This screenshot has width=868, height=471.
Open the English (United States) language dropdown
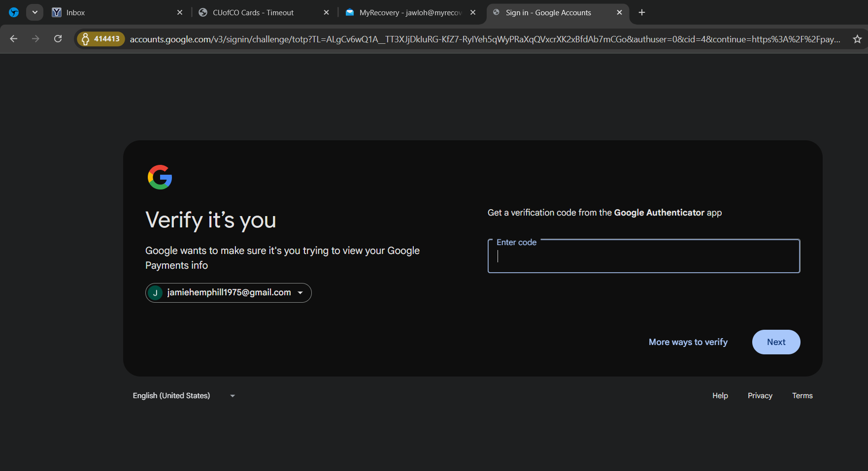(x=184, y=396)
